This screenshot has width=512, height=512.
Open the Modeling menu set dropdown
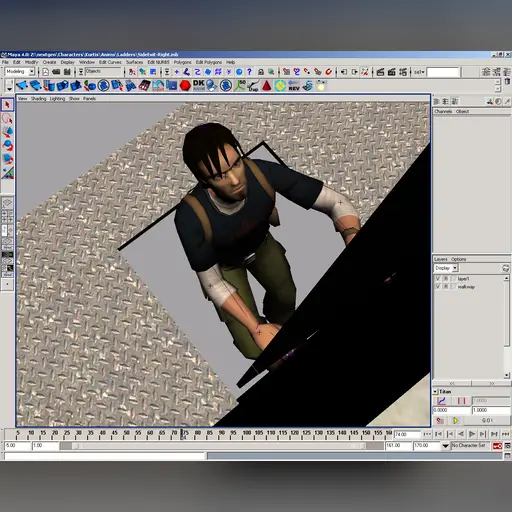pos(32,71)
